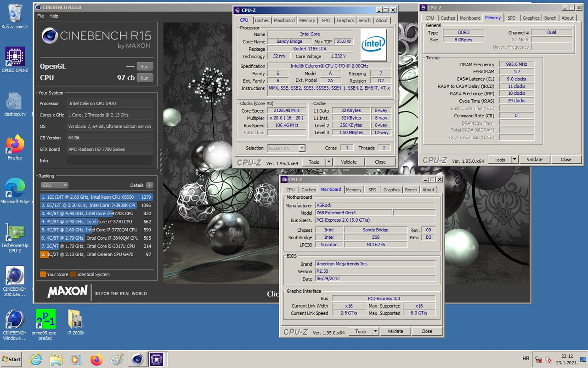Image resolution: width=588 pixels, height=368 pixels.
Task: Run the OpenGL benchmark in Cinebench
Action: click(144, 66)
